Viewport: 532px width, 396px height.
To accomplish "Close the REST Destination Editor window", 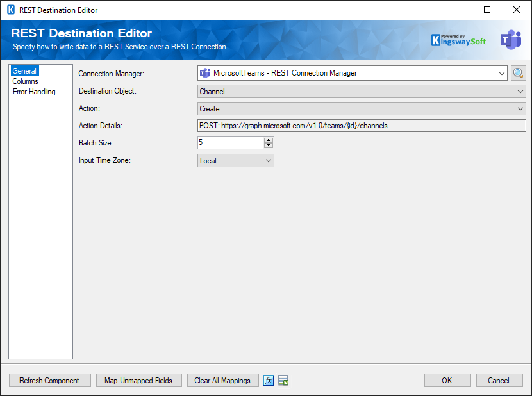I will point(517,10).
